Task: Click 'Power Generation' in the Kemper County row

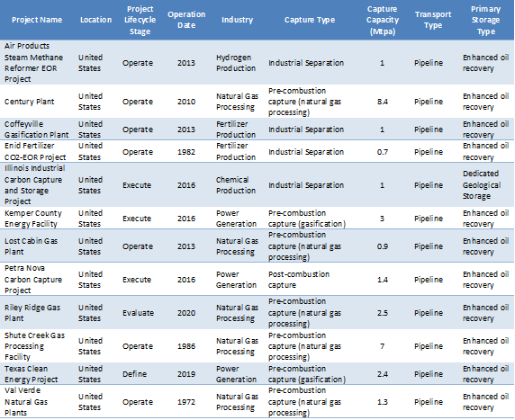Action: coord(236,219)
